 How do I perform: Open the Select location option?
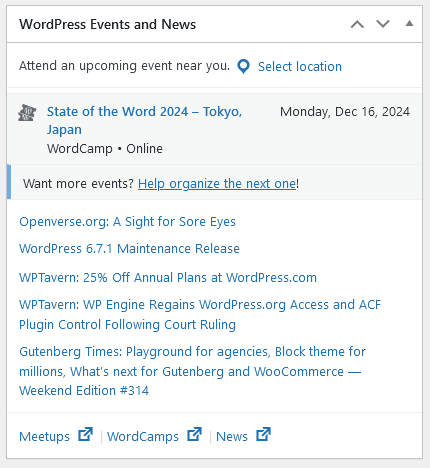pyautogui.click(x=300, y=67)
